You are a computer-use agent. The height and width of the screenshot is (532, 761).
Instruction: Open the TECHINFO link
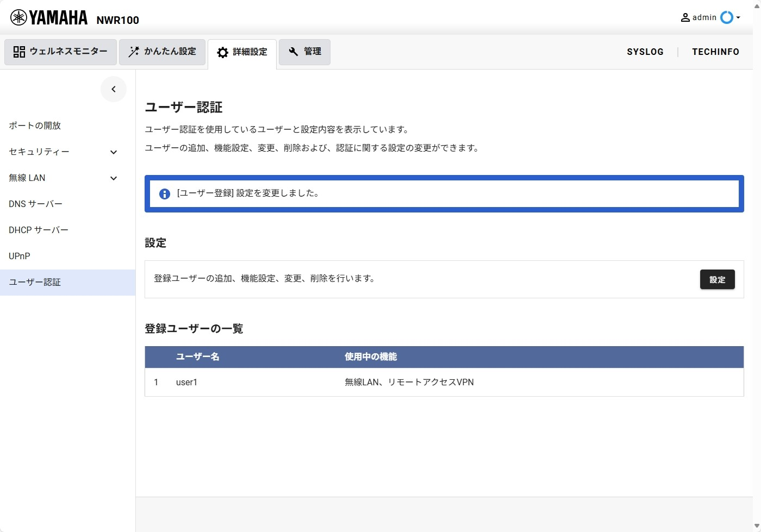pos(715,52)
